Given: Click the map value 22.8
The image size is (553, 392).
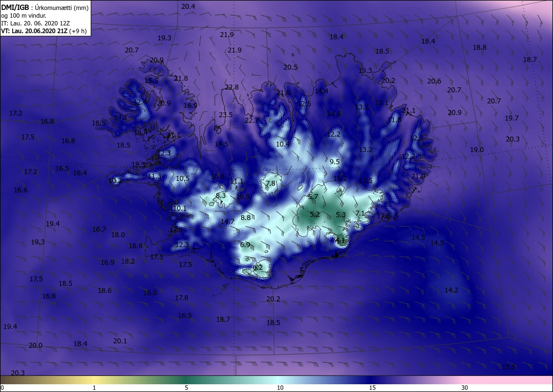Looking at the screenshot, I should 232,87.
